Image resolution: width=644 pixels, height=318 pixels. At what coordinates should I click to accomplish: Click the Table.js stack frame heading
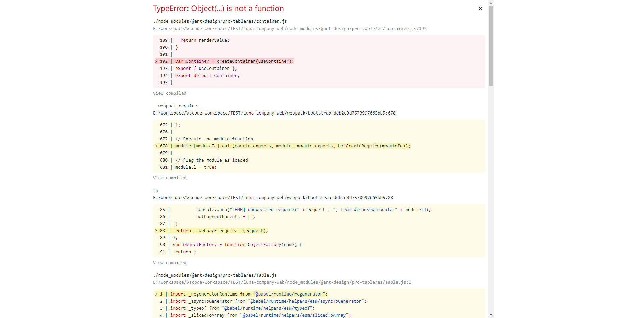[x=215, y=275]
